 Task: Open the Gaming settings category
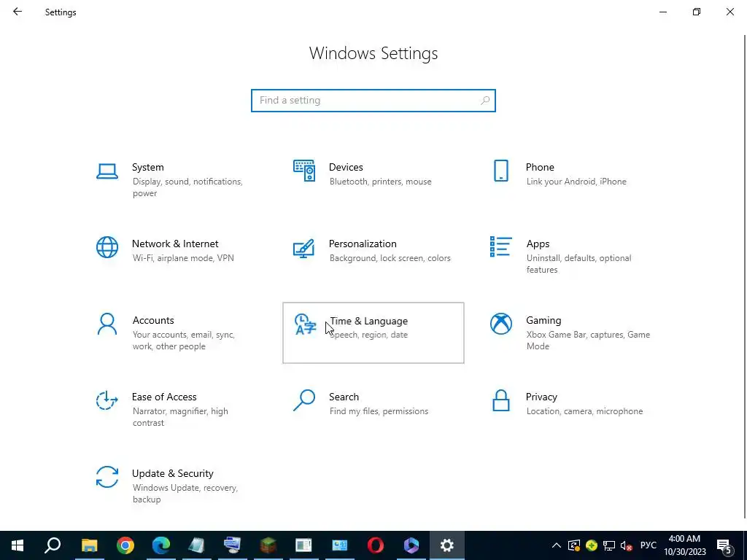click(x=570, y=332)
